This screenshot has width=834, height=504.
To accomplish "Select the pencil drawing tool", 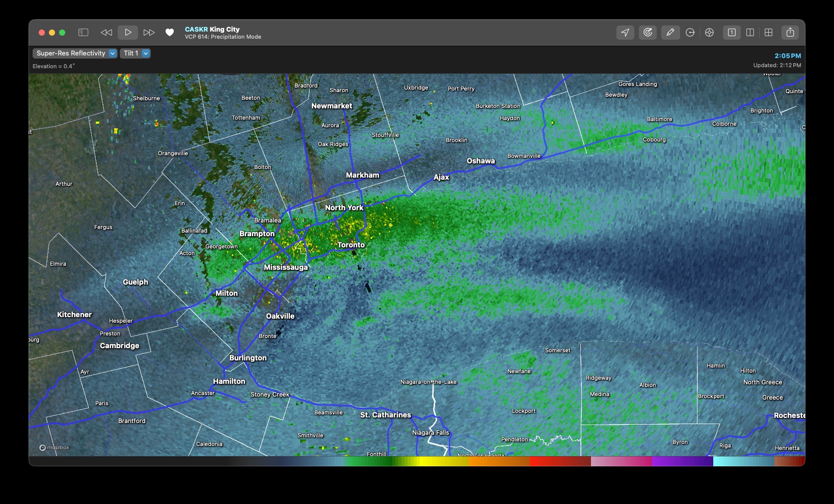I will pos(670,33).
